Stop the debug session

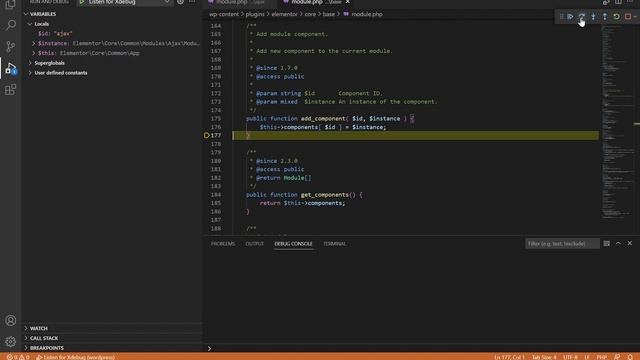pyautogui.click(x=628, y=17)
